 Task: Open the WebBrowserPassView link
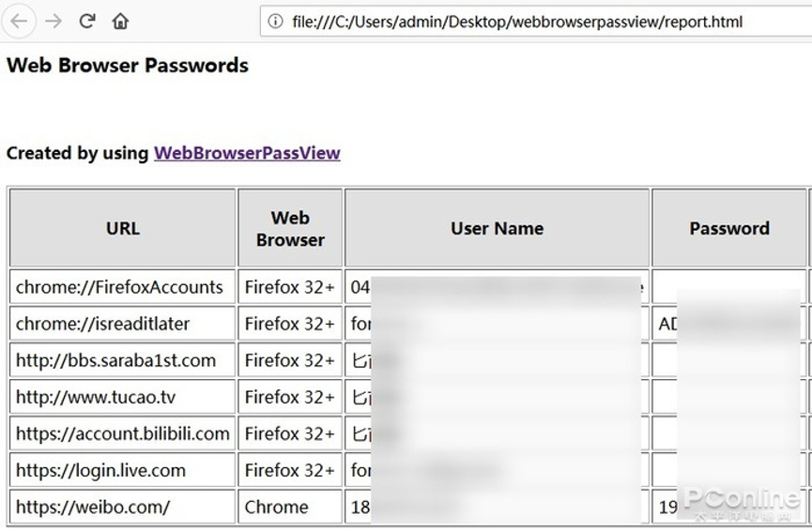point(247,153)
